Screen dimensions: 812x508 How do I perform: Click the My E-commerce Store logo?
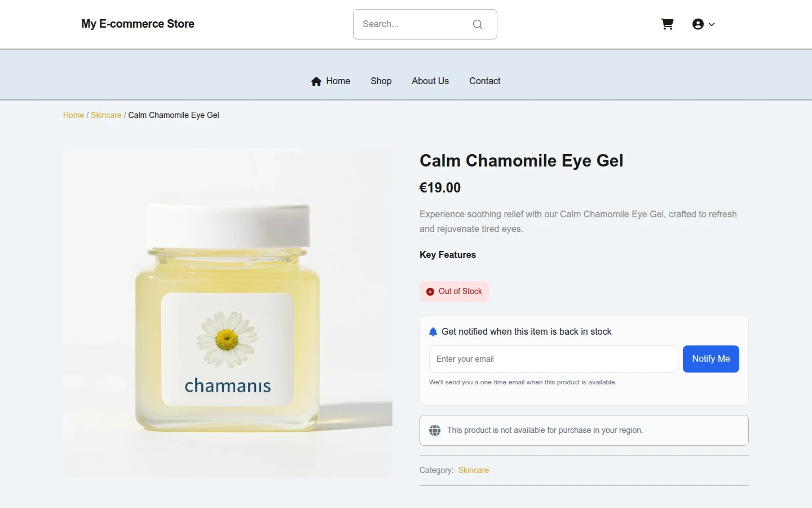coord(138,24)
